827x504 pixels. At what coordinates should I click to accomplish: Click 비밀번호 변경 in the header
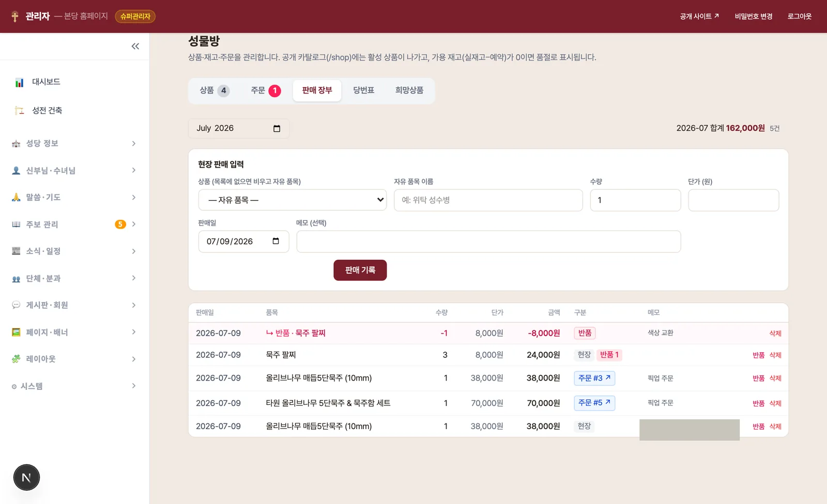pos(754,17)
